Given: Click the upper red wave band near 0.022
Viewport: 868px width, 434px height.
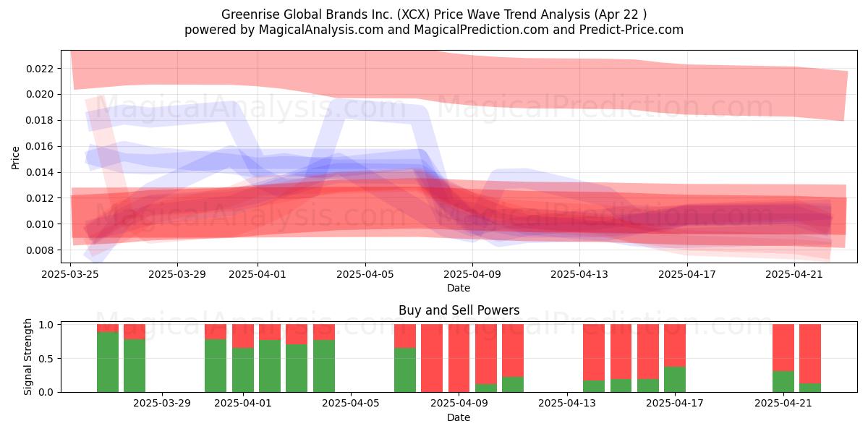Looking at the screenshot, I should [x=463, y=81].
